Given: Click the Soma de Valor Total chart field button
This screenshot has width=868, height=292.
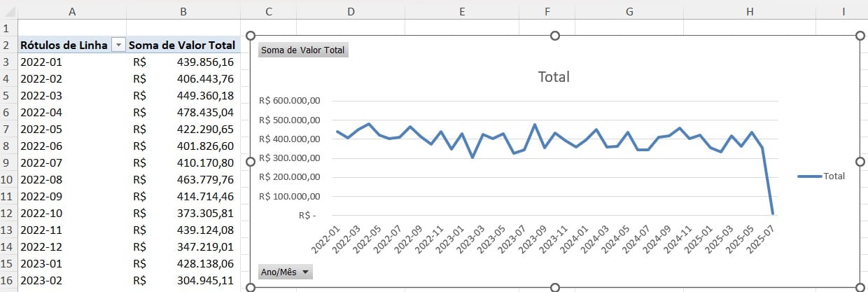Looking at the screenshot, I should (x=302, y=50).
